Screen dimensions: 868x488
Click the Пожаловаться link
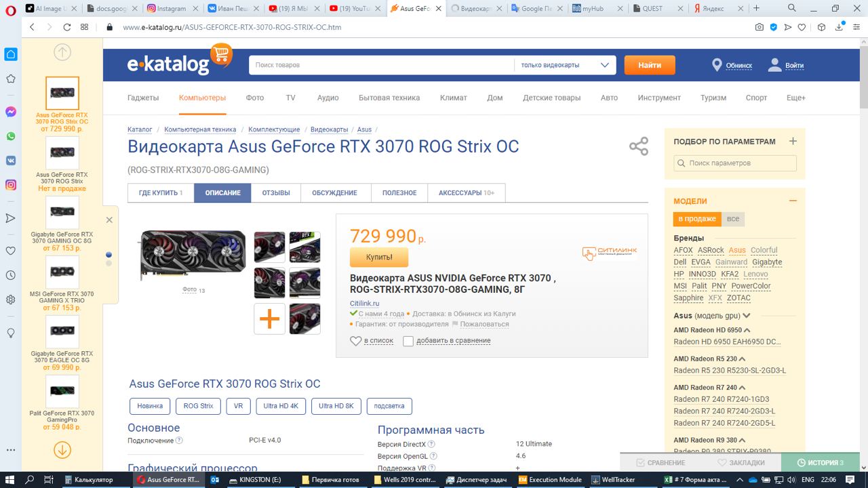(x=484, y=324)
